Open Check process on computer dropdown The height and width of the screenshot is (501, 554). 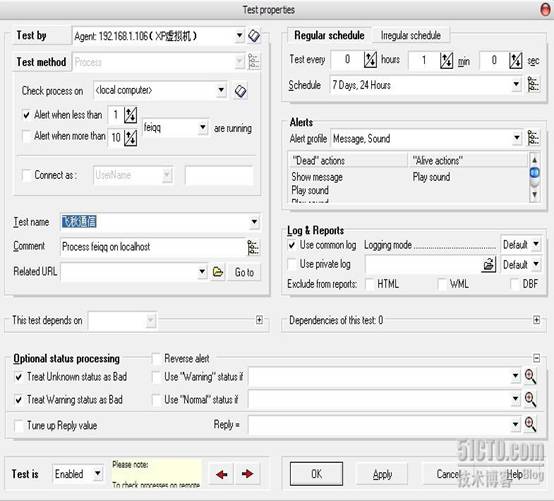click(x=221, y=90)
